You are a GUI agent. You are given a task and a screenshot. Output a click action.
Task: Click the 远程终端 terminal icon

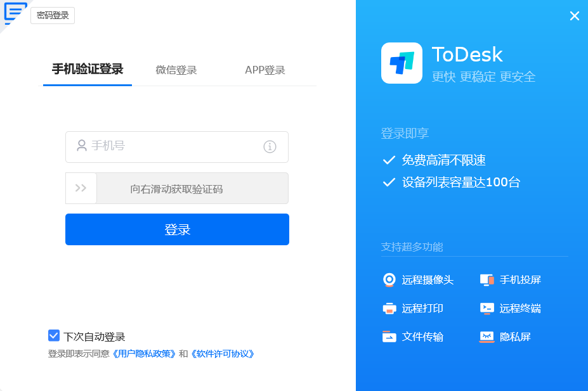pyautogui.click(x=487, y=308)
